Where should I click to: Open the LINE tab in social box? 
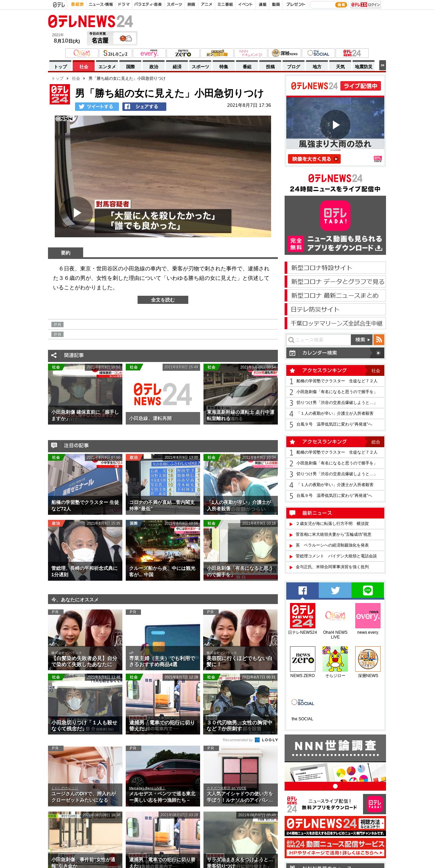pyautogui.click(x=368, y=590)
